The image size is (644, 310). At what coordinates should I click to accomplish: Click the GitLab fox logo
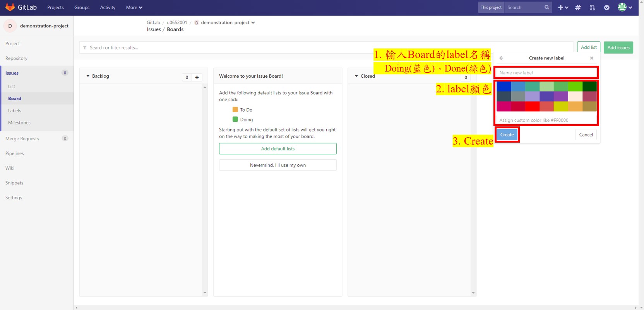[10, 7]
